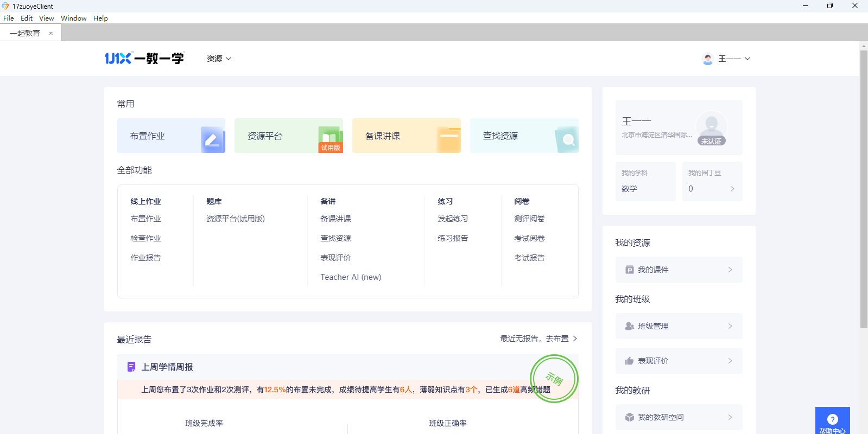Expand the 资源 dropdown in header
The height and width of the screenshot is (434, 868).
(x=219, y=59)
